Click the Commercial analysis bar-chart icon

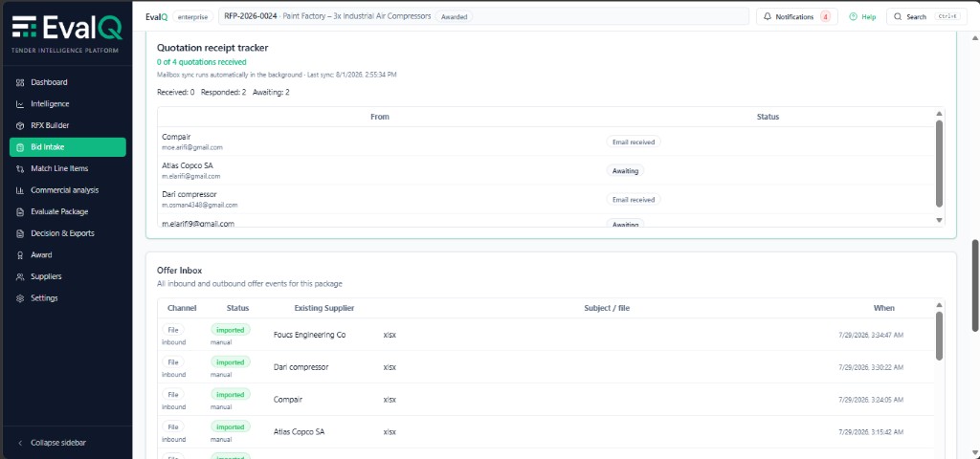click(20, 190)
